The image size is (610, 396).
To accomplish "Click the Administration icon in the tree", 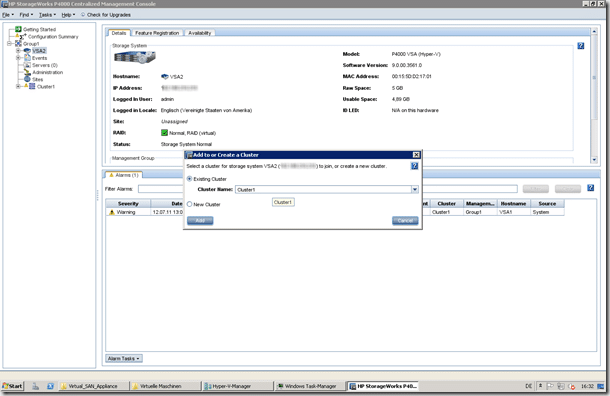I will pos(27,72).
